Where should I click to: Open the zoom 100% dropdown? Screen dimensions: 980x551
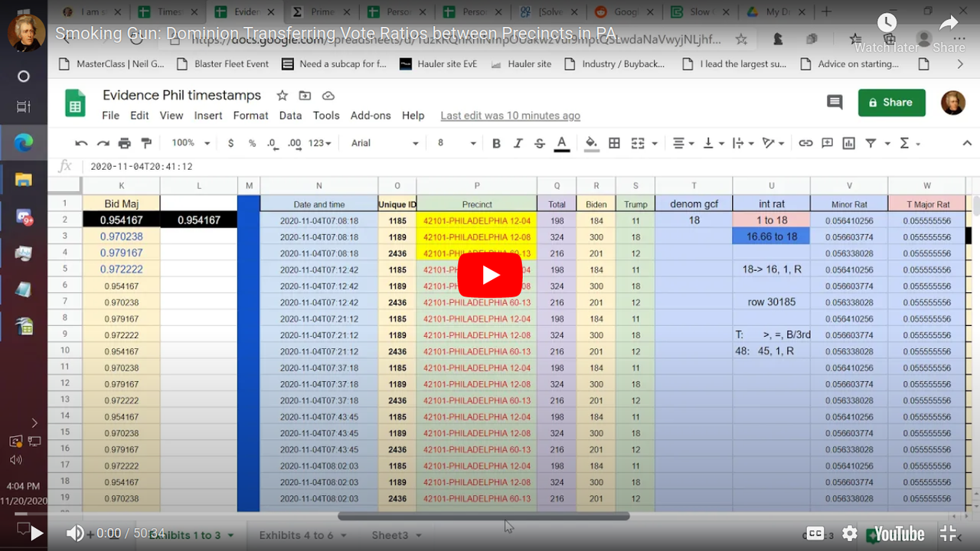coord(188,143)
